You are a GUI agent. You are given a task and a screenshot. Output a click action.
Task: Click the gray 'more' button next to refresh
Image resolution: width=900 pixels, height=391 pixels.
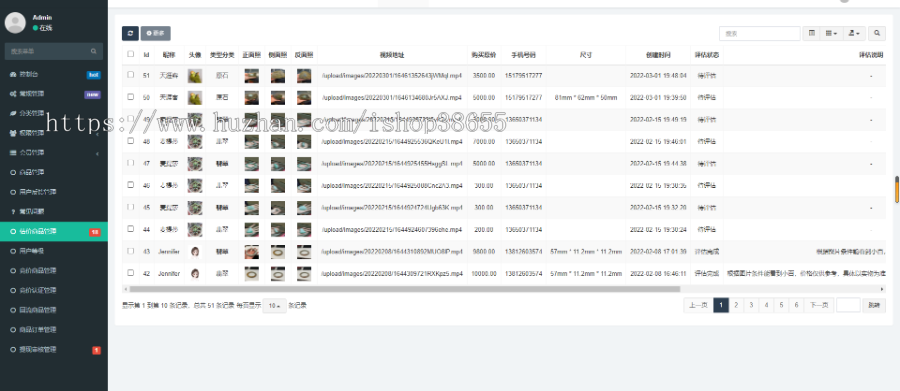156,33
